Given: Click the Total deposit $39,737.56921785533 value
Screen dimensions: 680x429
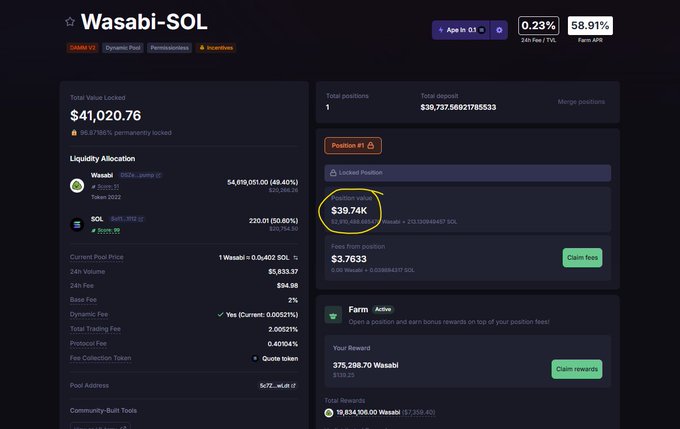Looking at the screenshot, I should (458, 107).
